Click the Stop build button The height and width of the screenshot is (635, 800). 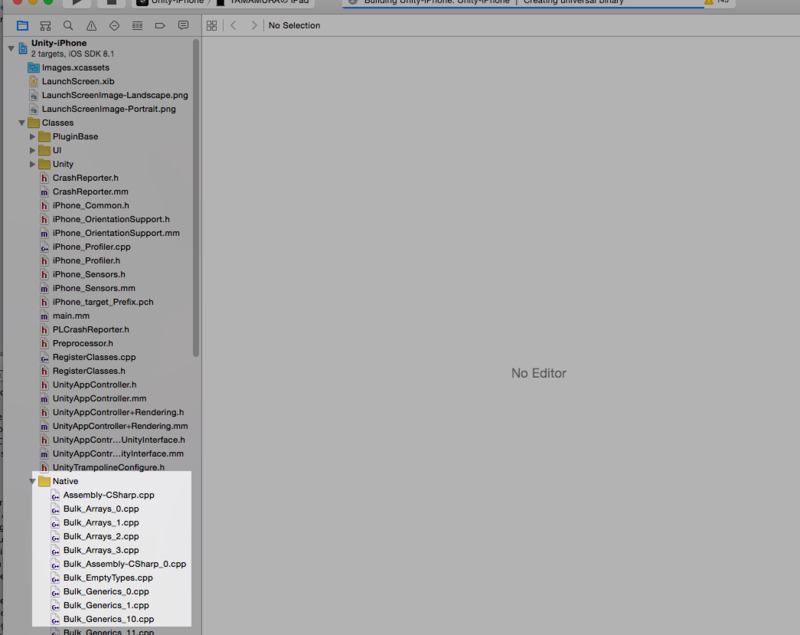[x=111, y=2]
